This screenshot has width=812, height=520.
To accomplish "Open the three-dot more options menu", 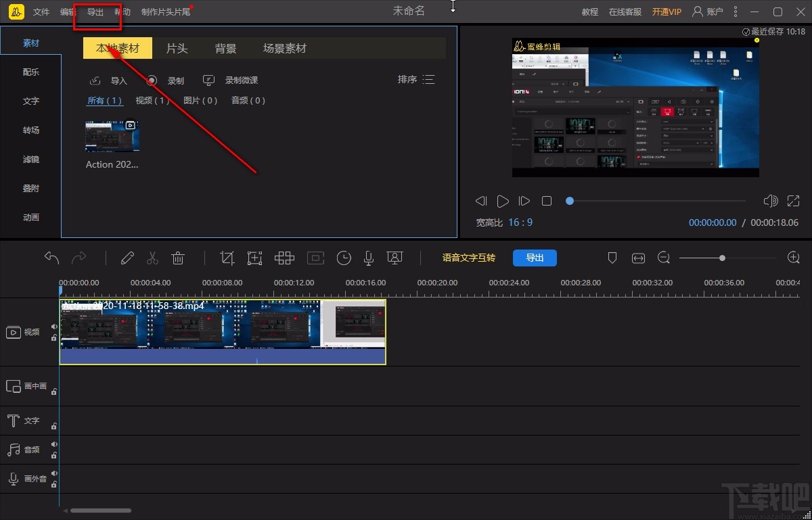I will [735, 11].
